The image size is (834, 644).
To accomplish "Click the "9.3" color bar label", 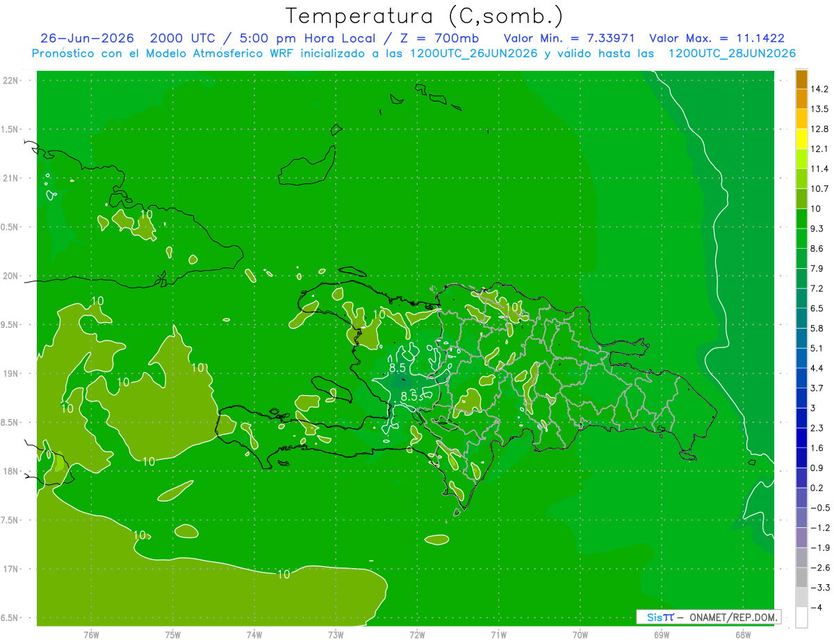I will click(817, 229).
